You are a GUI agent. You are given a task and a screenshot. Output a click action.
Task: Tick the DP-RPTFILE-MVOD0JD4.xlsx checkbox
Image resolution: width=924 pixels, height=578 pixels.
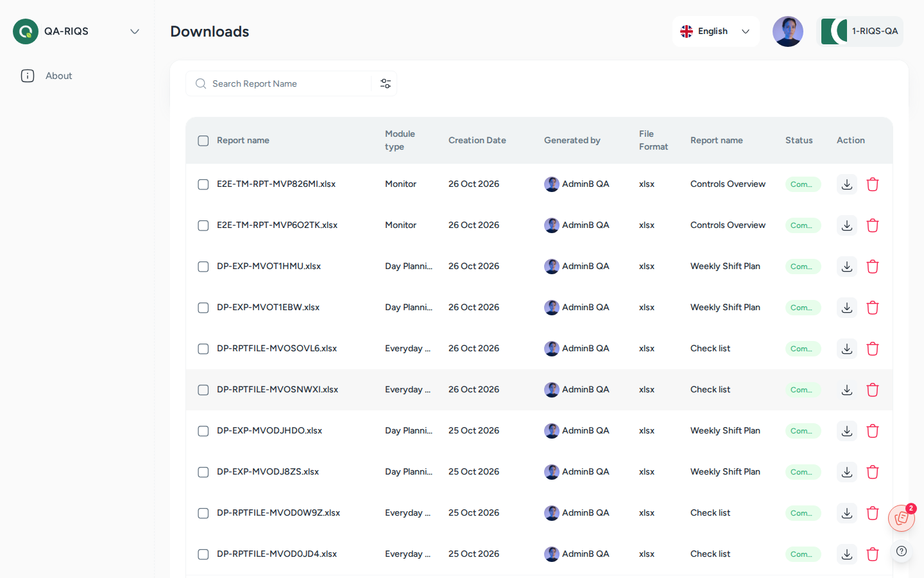click(203, 554)
